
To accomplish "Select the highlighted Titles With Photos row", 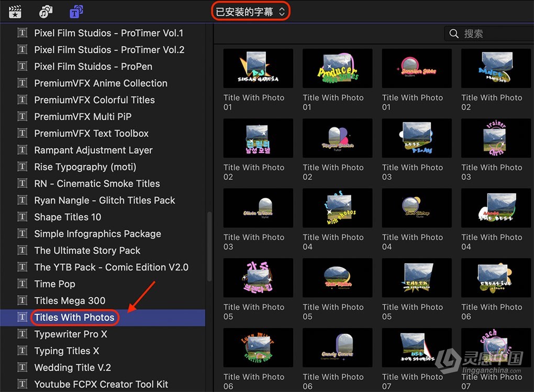I will (x=103, y=317).
